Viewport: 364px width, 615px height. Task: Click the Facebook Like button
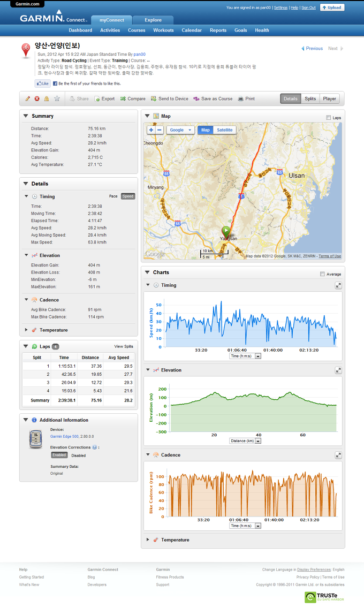[x=42, y=83]
